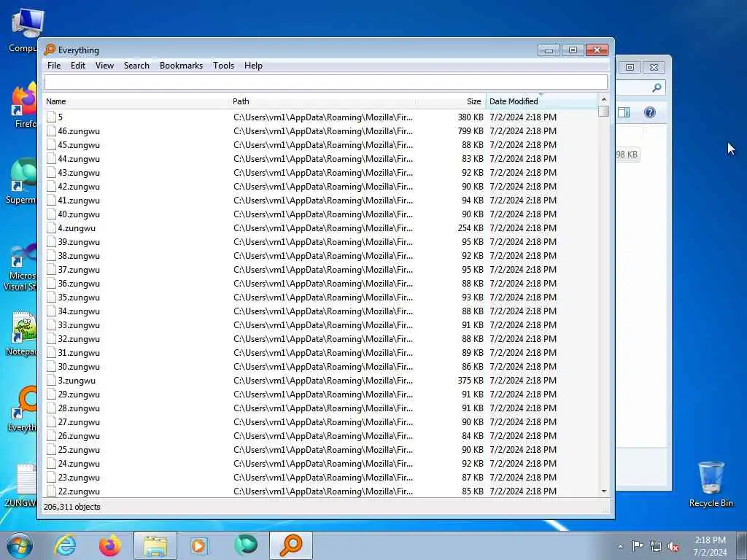
Task: Select the file name 29.zungwu
Action: coord(79,394)
